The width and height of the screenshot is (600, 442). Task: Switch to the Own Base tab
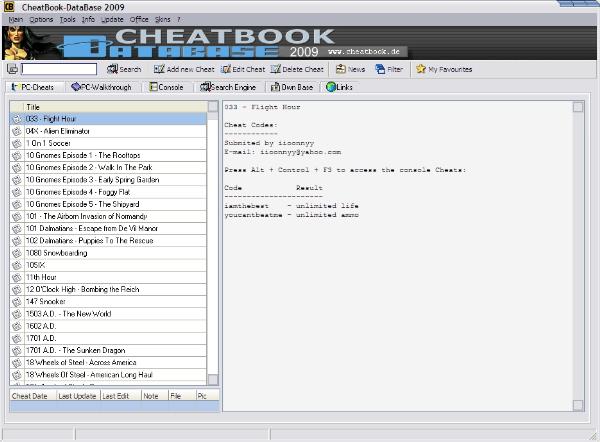292,87
